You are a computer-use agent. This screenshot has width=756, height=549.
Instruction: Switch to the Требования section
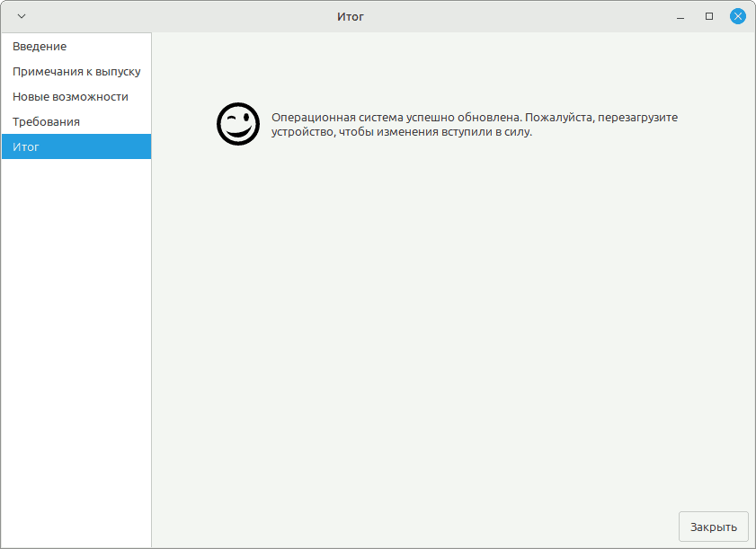(76, 121)
